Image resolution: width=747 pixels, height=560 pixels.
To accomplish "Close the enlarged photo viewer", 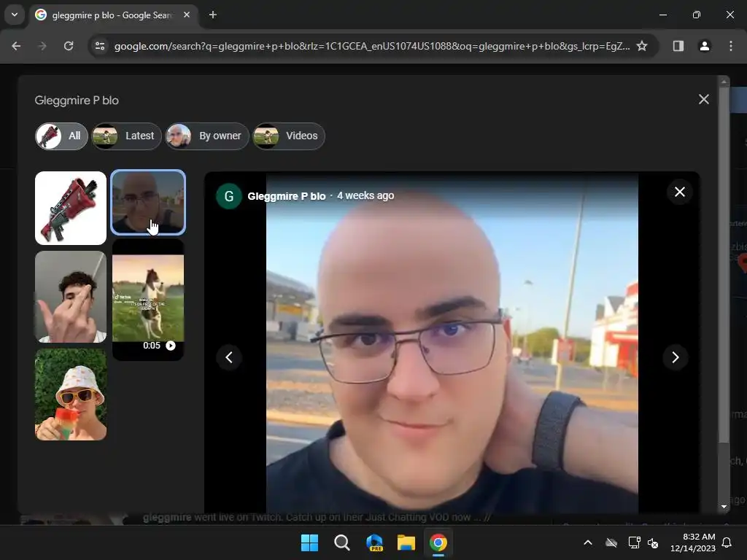I will [x=679, y=192].
